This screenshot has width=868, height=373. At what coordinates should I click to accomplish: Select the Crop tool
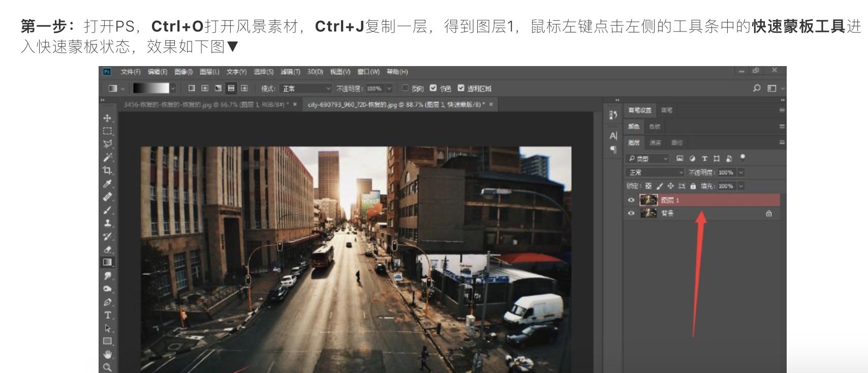pos(107,170)
